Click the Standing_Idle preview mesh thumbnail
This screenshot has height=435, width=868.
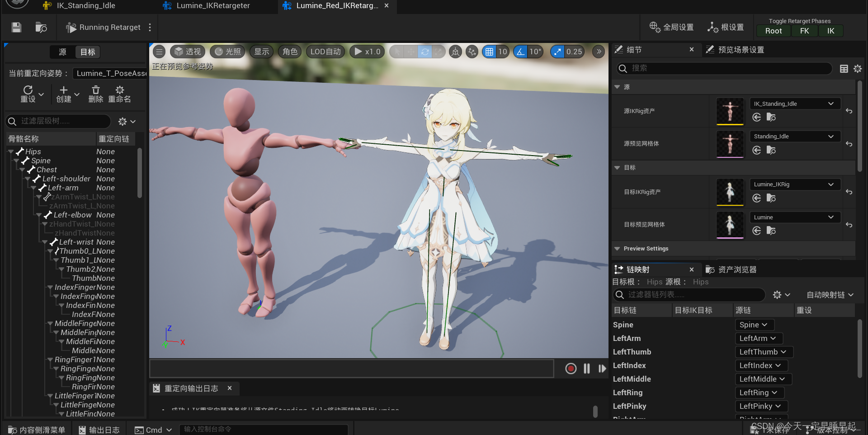click(x=730, y=144)
